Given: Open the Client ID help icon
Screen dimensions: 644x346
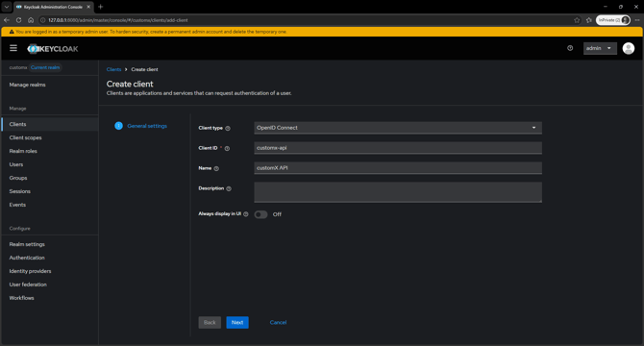Looking at the screenshot, I should pos(227,148).
